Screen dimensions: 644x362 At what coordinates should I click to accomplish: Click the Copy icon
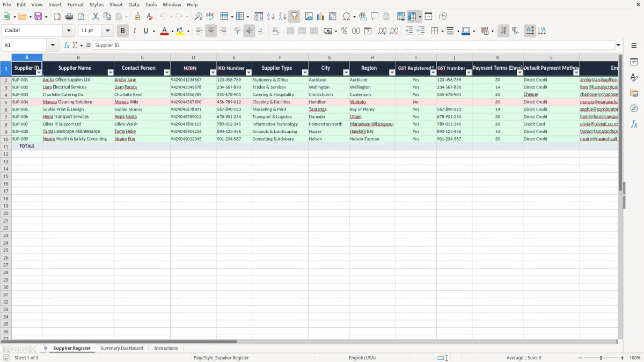point(107,17)
